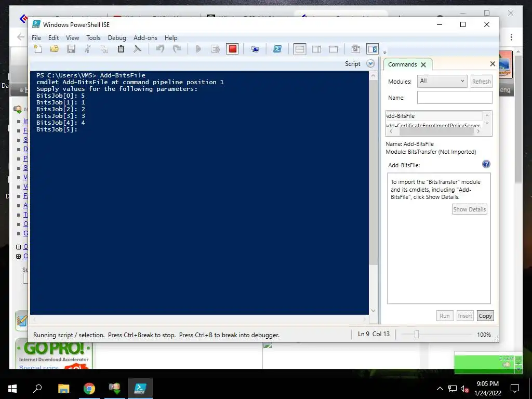Copy the selection using the toolbar copy icon
Image resolution: width=532 pixels, height=399 pixels.
click(104, 49)
